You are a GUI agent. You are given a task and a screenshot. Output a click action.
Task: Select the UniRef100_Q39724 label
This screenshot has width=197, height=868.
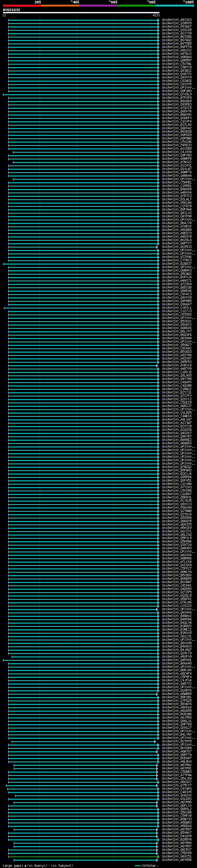177,545
